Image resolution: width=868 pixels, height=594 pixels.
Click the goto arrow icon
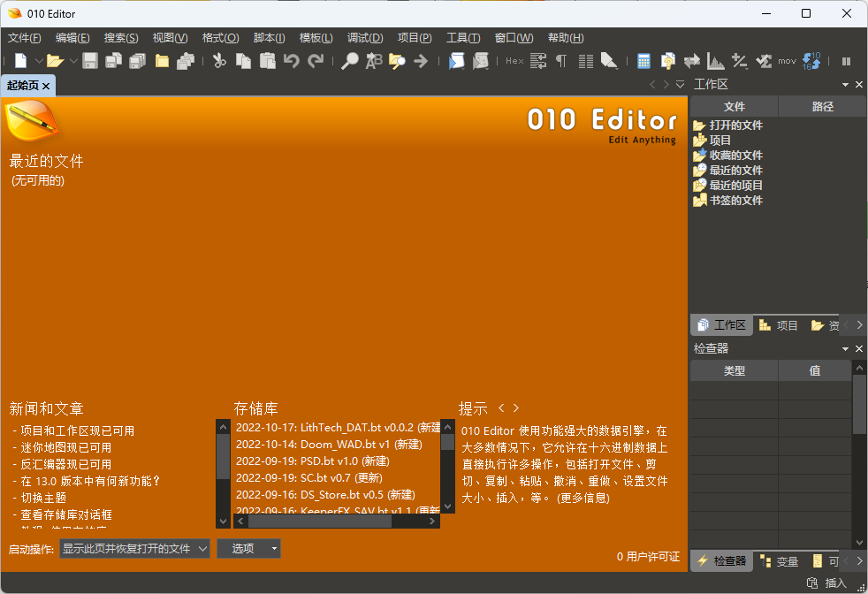coord(421,61)
